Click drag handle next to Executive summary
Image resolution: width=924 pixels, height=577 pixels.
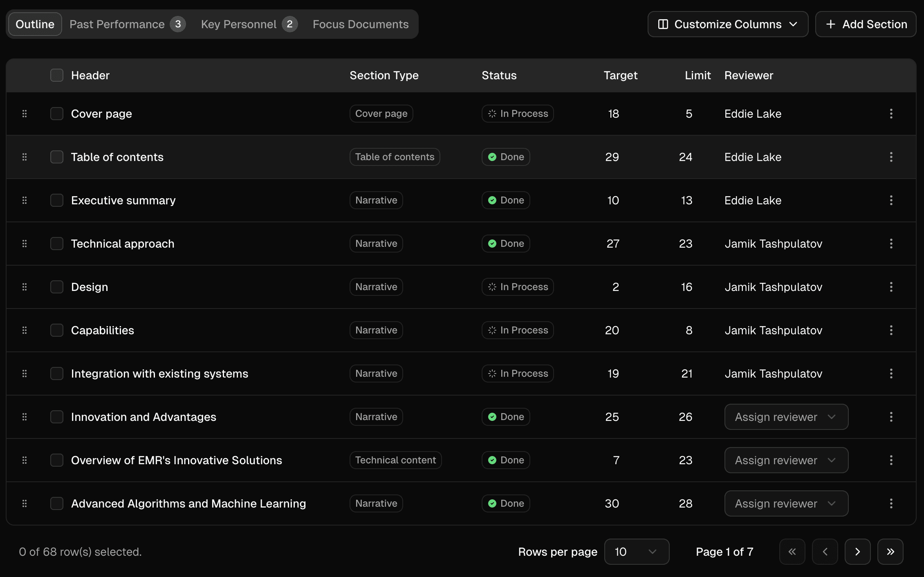coord(25,200)
